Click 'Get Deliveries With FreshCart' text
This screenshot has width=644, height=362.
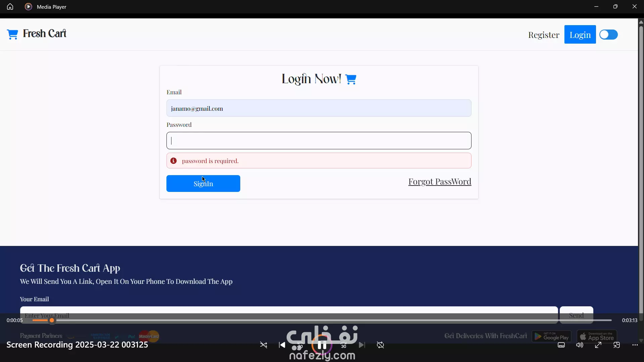coord(486,336)
